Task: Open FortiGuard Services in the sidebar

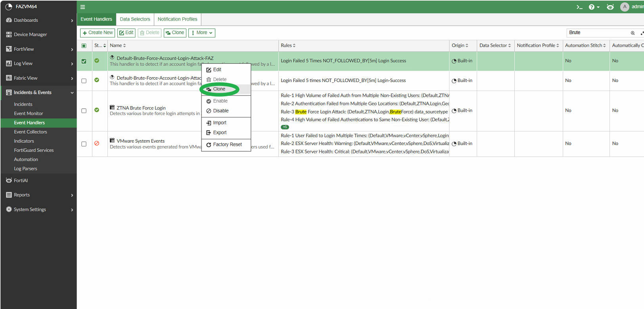Action: tap(34, 150)
